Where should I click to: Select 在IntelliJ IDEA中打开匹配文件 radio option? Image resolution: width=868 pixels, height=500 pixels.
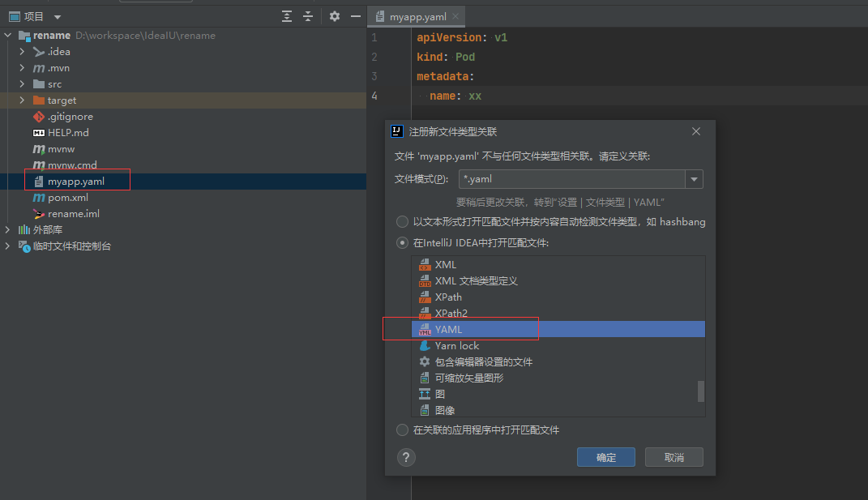coord(403,243)
